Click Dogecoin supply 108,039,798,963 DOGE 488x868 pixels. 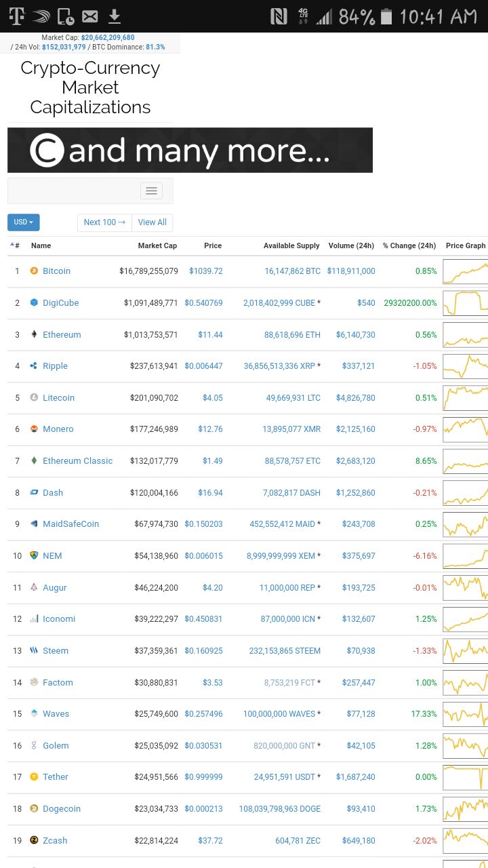point(280,808)
